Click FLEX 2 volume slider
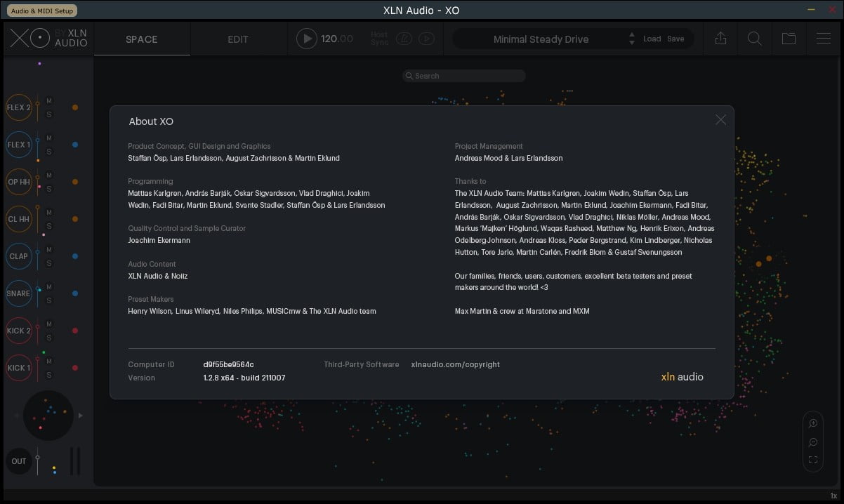The width and height of the screenshot is (844, 504). pos(38,107)
